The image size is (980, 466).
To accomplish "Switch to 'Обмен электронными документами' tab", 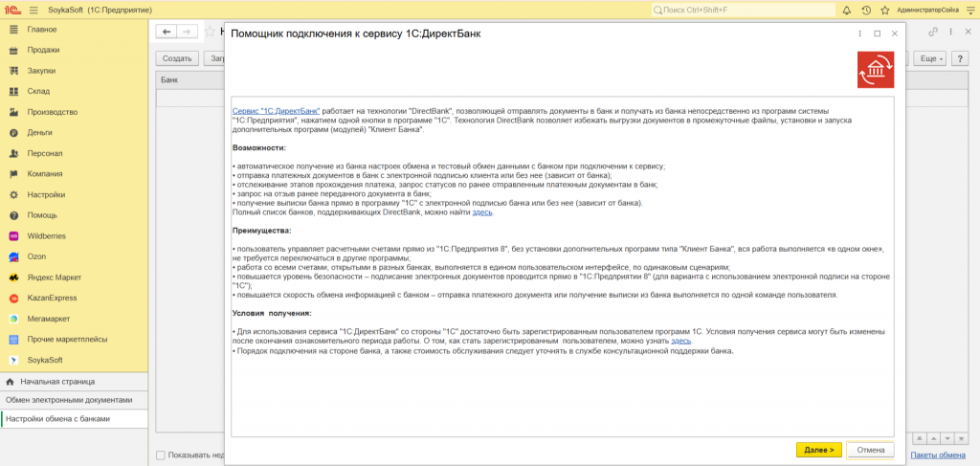I will coord(69,399).
